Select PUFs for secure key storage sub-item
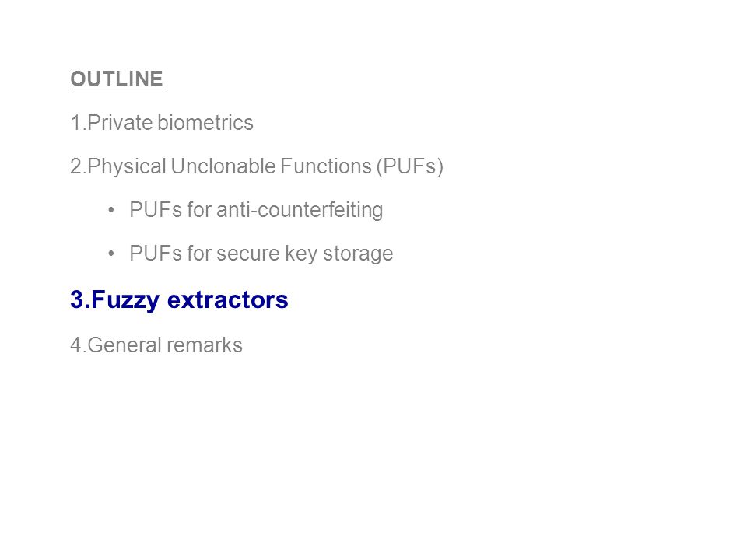747x560 pixels. (x=261, y=254)
